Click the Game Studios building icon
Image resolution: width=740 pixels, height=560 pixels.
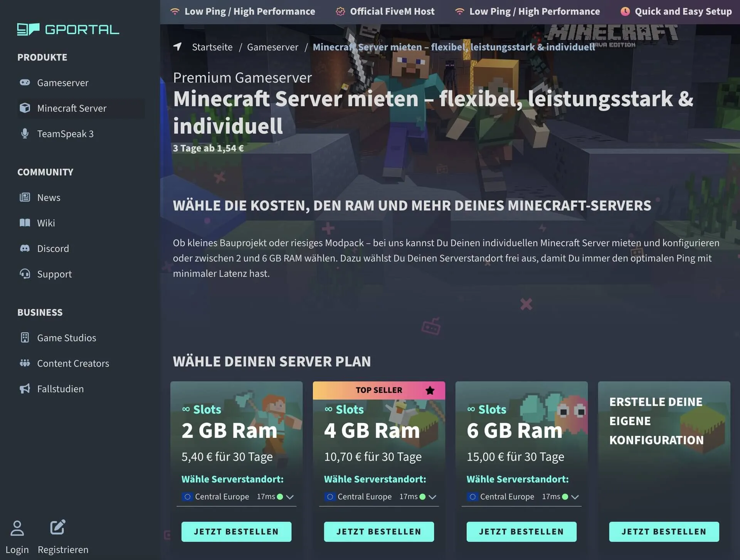click(25, 338)
